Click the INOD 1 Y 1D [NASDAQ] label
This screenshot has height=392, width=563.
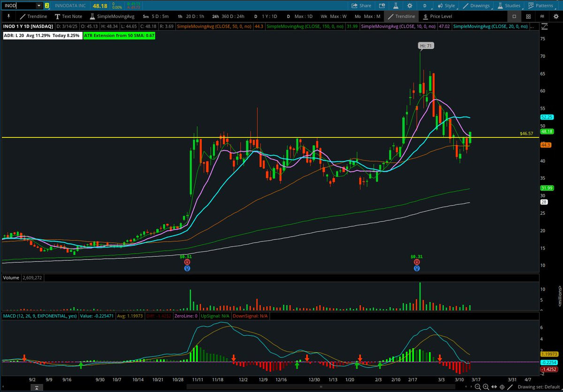coord(28,27)
